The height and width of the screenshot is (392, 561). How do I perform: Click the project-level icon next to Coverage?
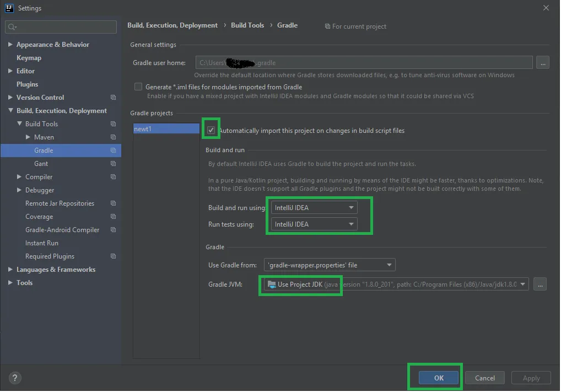113,217
